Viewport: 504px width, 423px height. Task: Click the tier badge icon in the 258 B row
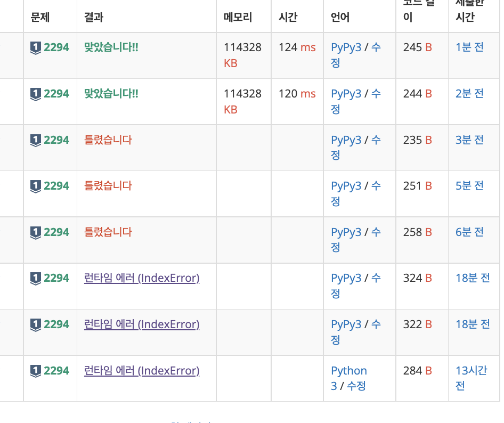pos(35,233)
